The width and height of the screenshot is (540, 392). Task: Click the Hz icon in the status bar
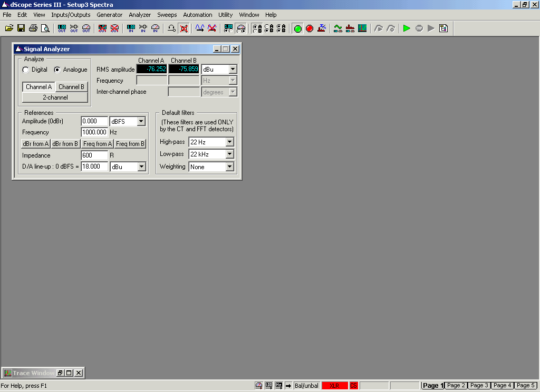click(278, 386)
